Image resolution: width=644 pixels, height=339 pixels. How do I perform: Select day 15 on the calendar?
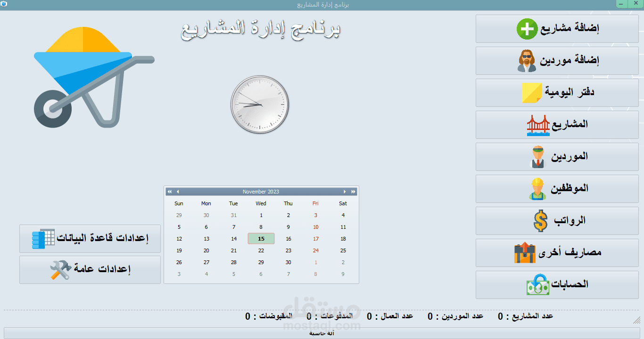261,239
